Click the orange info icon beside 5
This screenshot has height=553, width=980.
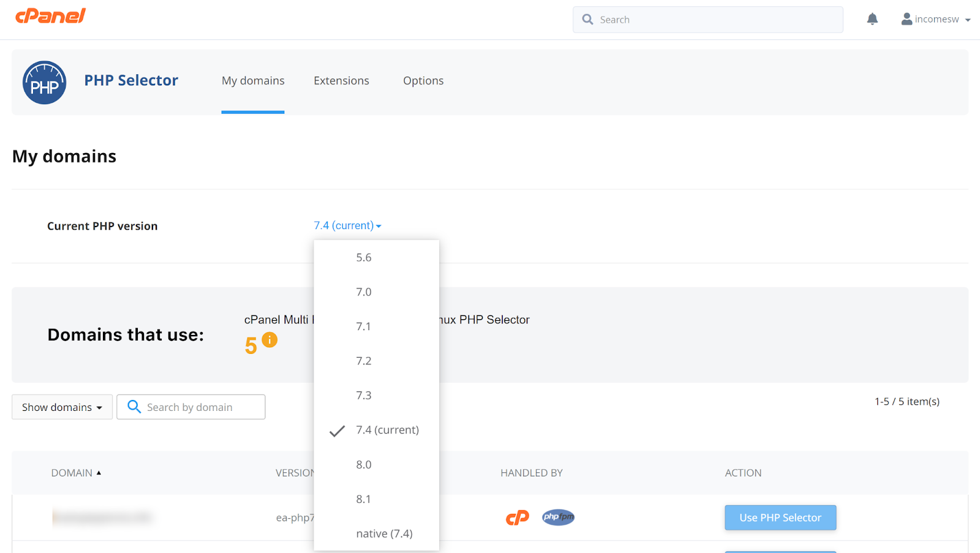269,340
